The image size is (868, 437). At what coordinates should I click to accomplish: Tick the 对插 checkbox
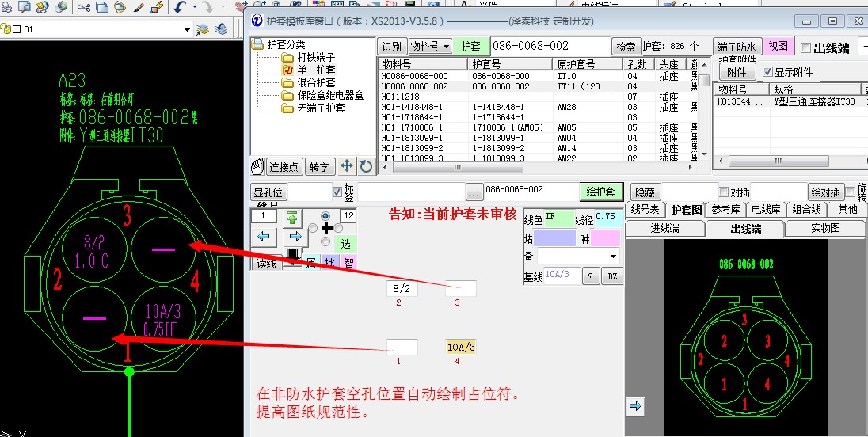[723, 192]
